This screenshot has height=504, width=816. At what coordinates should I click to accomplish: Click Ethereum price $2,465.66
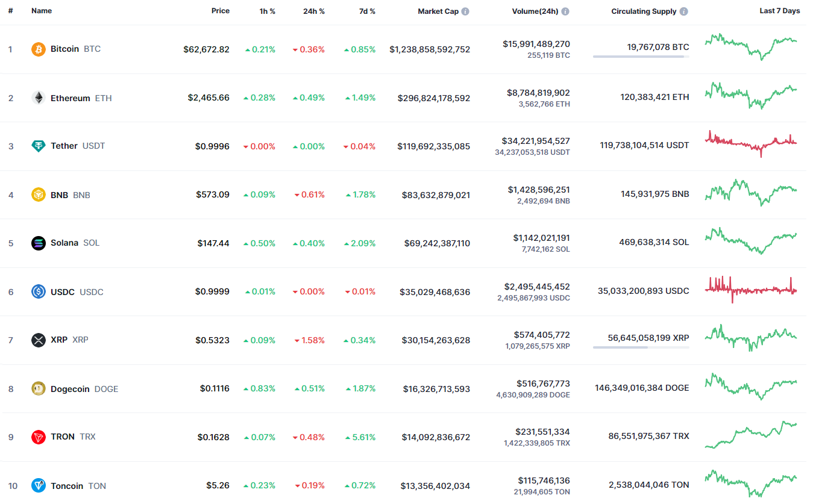[x=209, y=98]
